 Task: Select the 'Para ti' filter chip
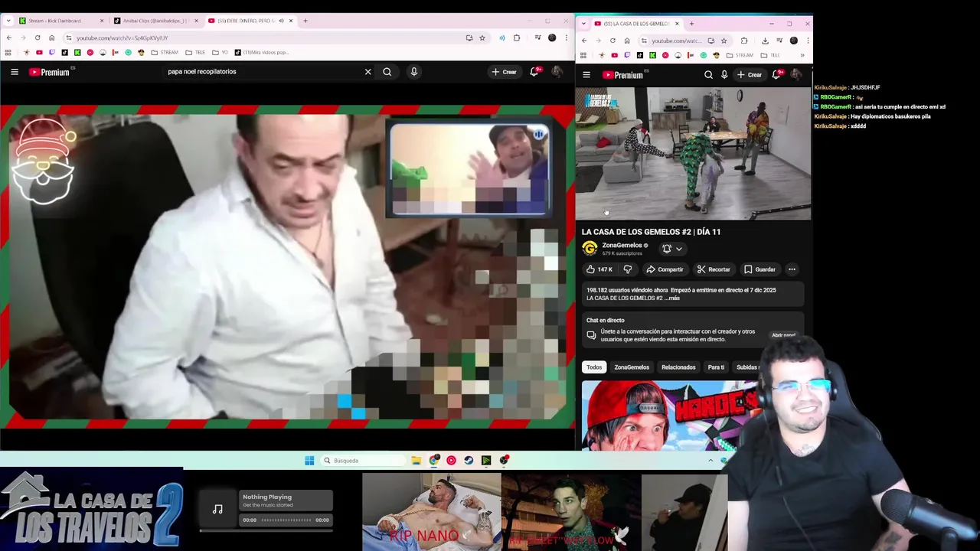pos(716,367)
